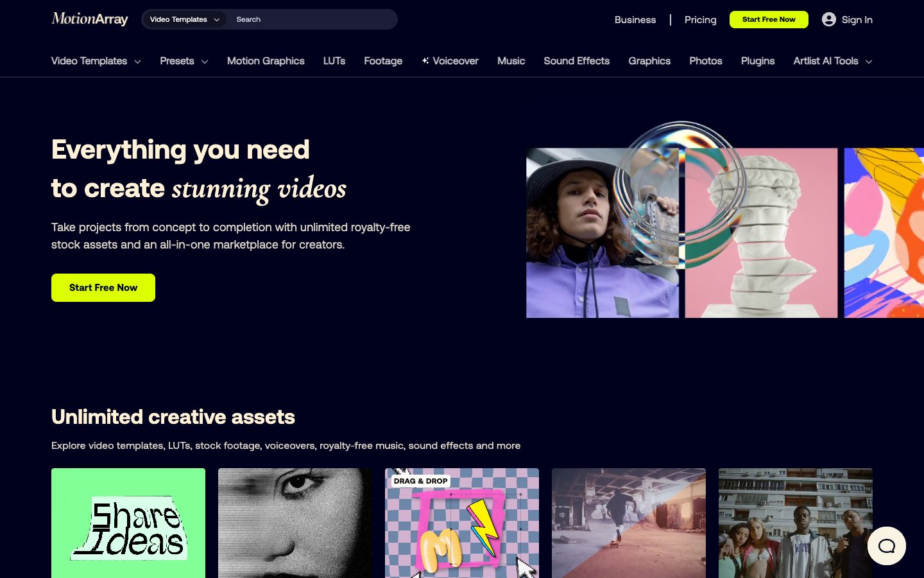Image resolution: width=924 pixels, height=578 pixels.
Task: Browse the Music section
Action: pos(511,61)
